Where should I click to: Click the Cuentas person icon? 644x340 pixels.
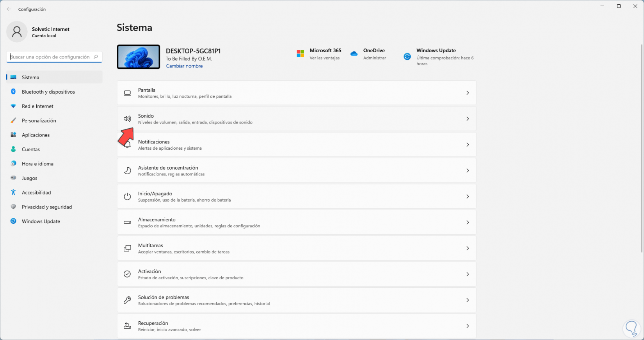tap(13, 149)
